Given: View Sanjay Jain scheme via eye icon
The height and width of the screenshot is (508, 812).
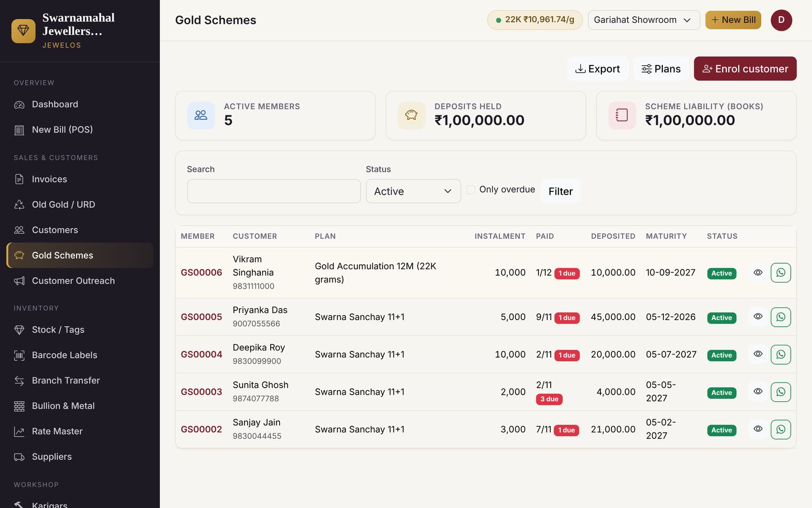Looking at the screenshot, I should pos(758,429).
